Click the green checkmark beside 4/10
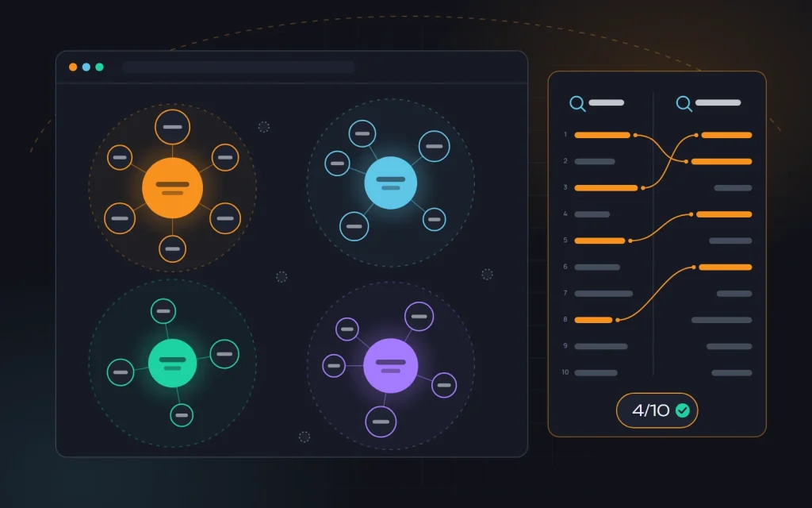This screenshot has height=508, width=812. point(683,410)
